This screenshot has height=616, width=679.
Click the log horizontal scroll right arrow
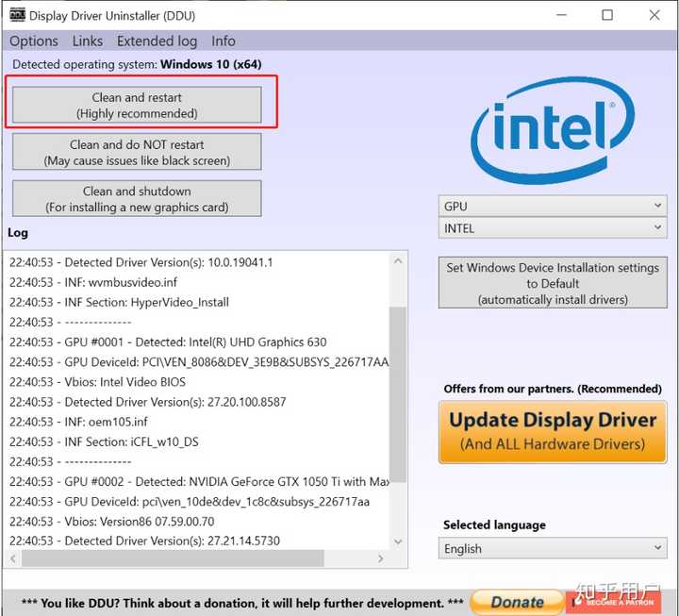380,558
